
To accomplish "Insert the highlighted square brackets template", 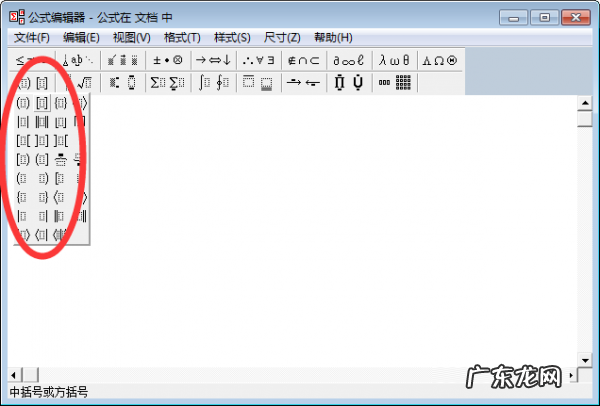I will 42,103.
